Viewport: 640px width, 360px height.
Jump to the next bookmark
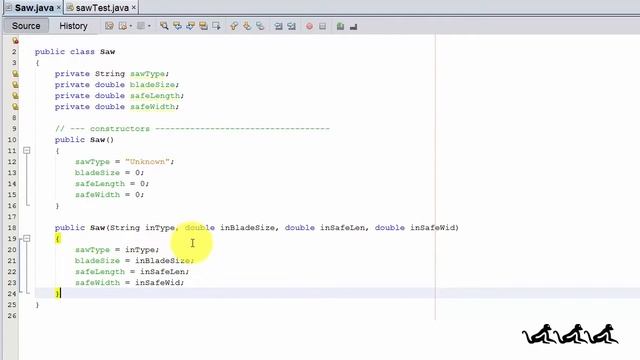pos(247,26)
